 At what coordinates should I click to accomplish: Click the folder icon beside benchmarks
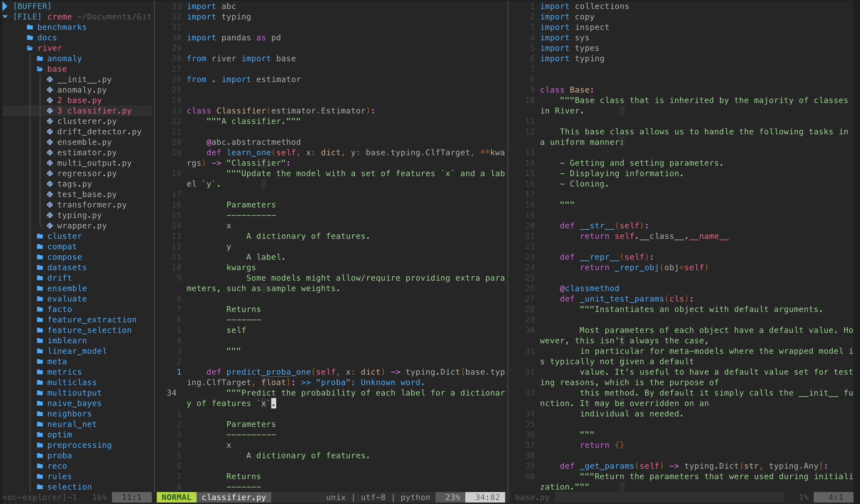coord(30,27)
